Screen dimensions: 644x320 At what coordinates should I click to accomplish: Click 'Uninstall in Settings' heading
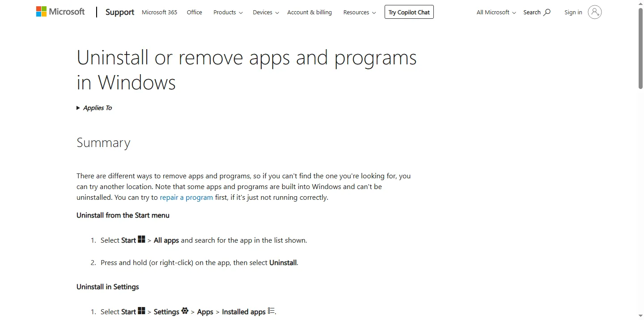pos(108,286)
